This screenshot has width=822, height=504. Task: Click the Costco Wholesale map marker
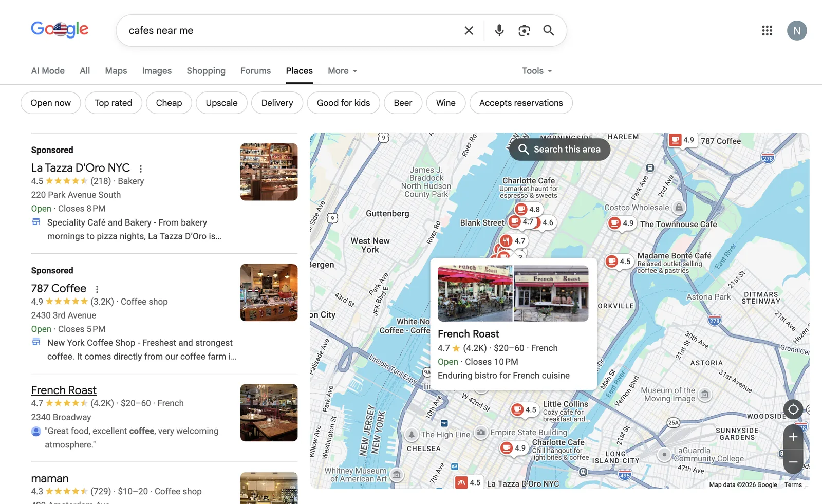[x=679, y=208]
